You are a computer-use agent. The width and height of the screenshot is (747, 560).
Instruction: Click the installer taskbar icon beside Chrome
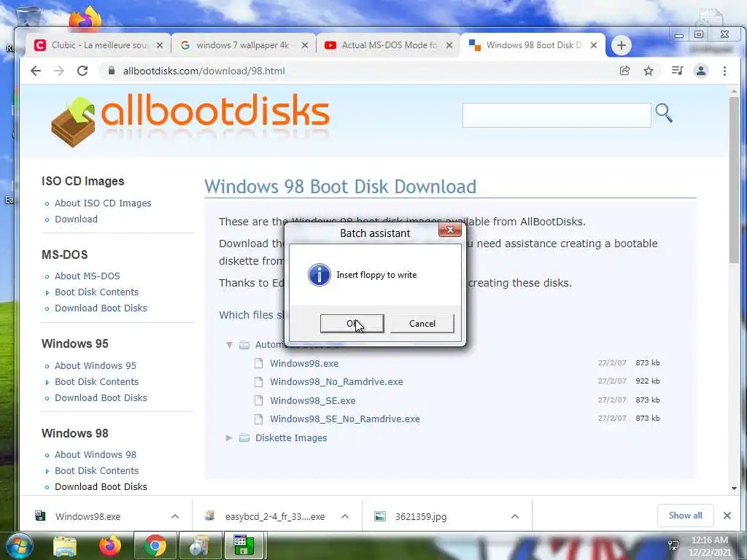[x=200, y=545]
